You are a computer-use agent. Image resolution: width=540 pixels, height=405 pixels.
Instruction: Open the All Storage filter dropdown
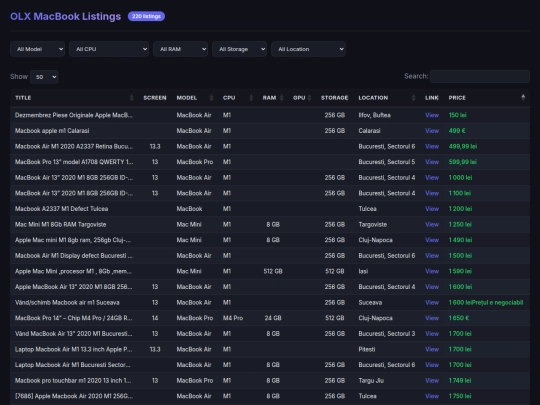point(240,49)
